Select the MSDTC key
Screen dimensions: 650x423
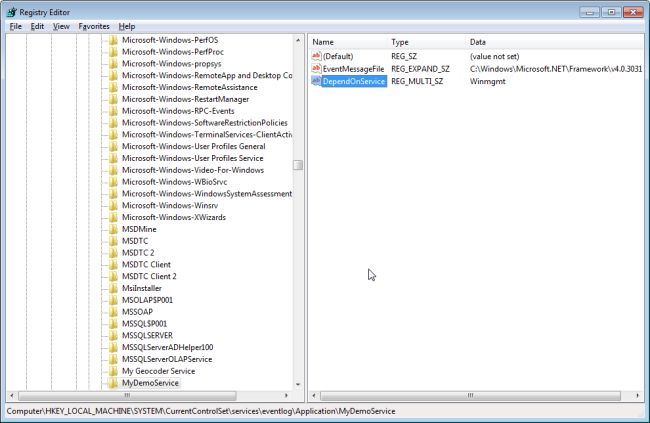click(135, 241)
